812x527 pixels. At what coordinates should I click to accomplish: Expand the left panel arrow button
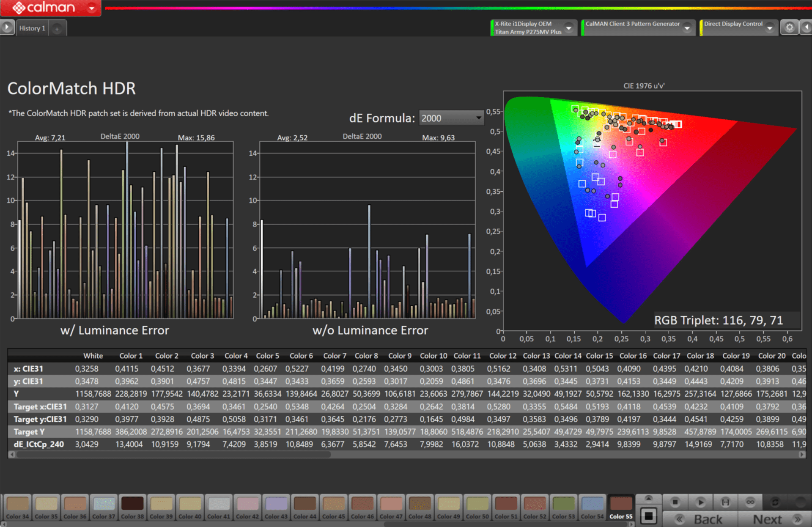click(x=7, y=27)
